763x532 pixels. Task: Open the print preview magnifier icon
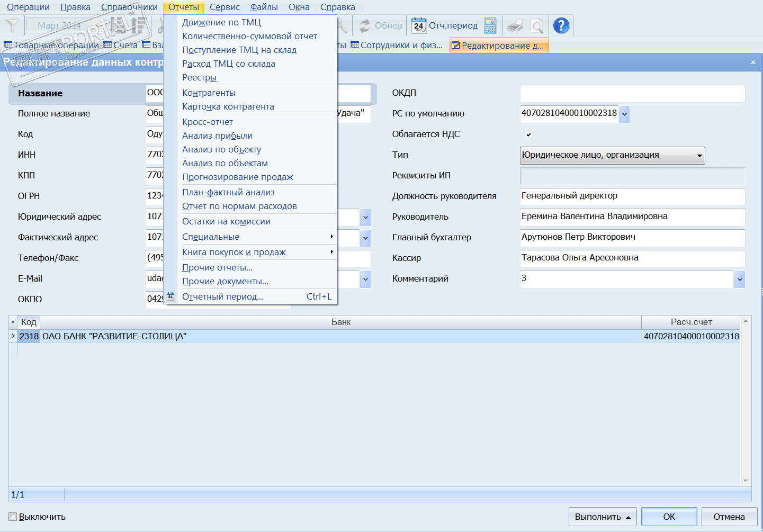(537, 25)
